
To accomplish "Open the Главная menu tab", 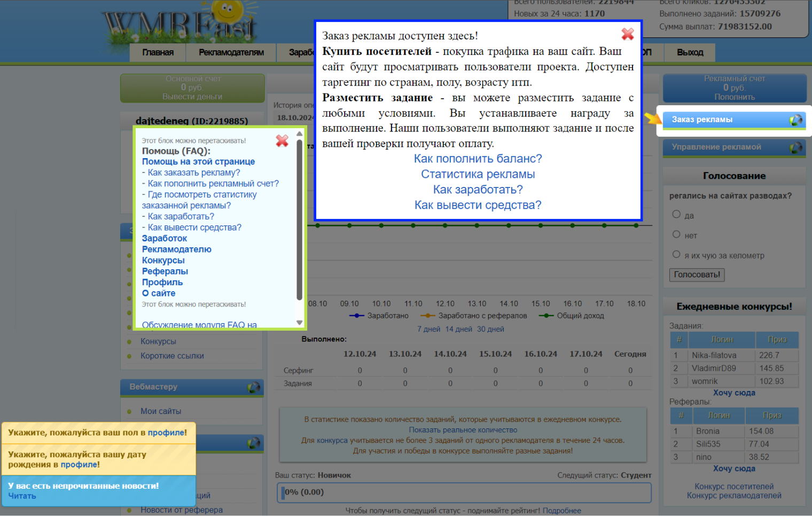I will pos(158,52).
